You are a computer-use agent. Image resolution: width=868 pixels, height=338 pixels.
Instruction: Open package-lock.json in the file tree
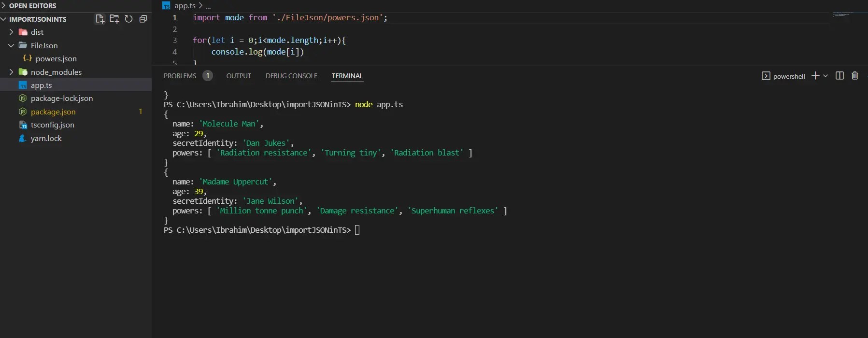tap(62, 98)
